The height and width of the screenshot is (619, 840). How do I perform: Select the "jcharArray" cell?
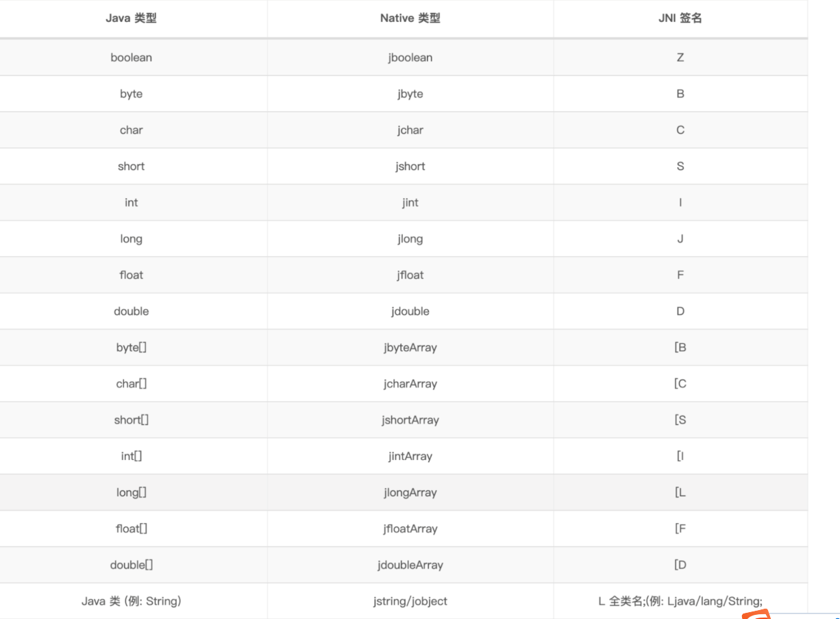coord(410,385)
